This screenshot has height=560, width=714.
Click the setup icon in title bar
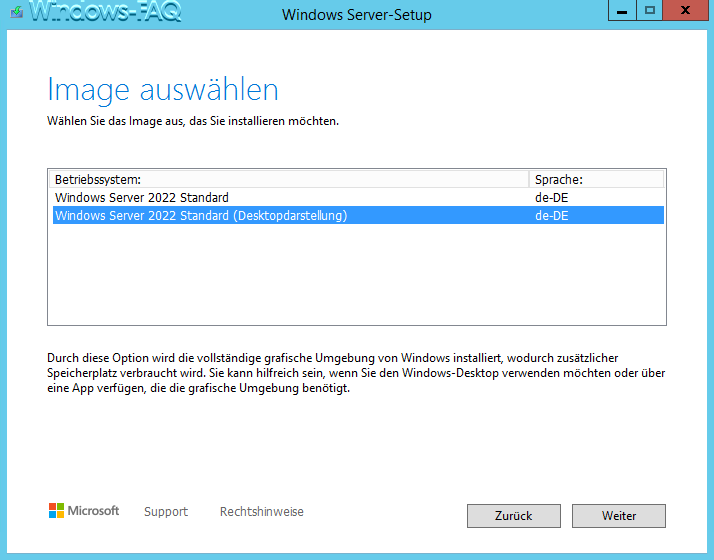tap(16, 12)
